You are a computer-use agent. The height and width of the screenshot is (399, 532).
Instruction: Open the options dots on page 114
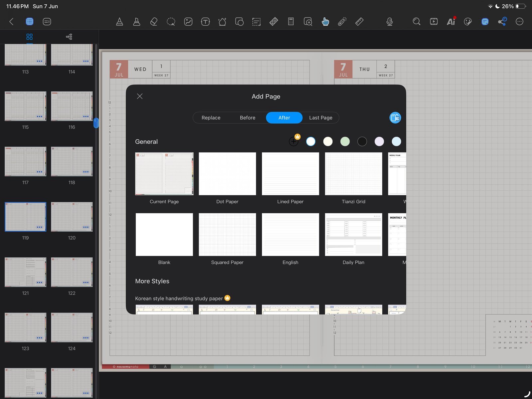pyautogui.click(x=86, y=61)
